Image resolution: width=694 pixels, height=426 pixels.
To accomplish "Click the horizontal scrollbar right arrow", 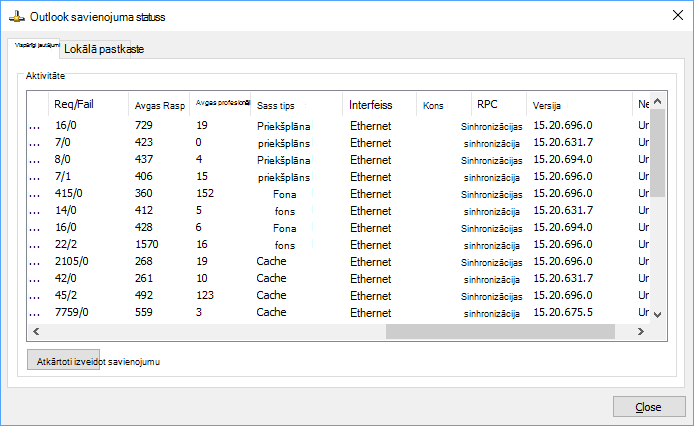I will [x=640, y=331].
